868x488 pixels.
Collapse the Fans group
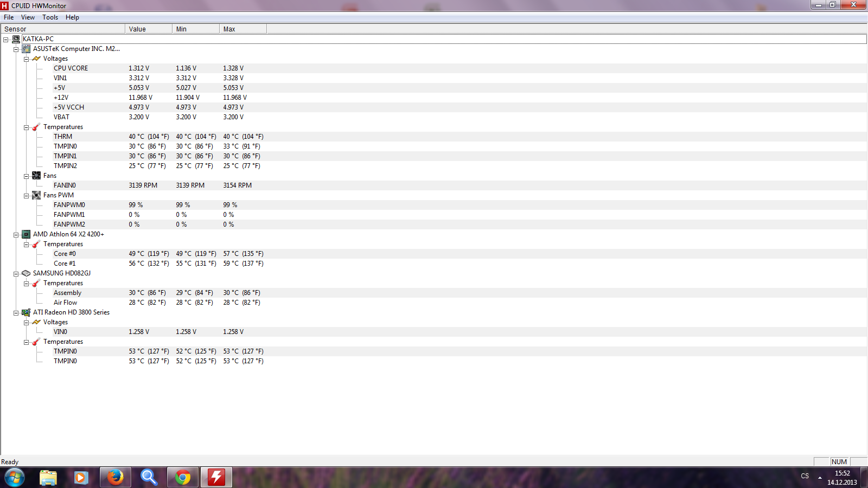26,176
